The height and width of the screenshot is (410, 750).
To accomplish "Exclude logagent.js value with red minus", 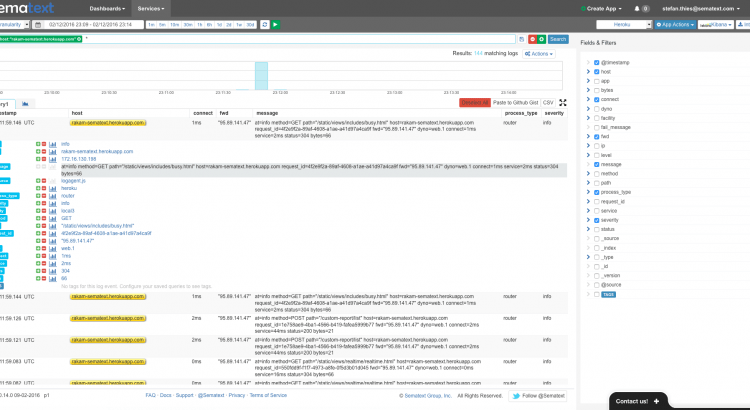I will pos(44,181).
